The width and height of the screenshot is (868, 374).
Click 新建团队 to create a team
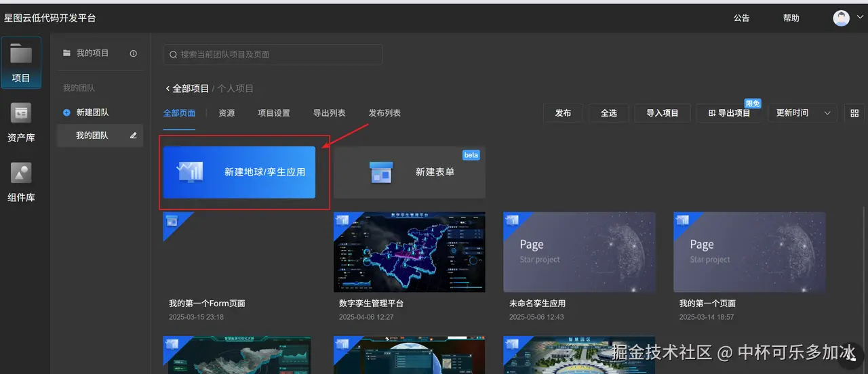click(x=92, y=112)
